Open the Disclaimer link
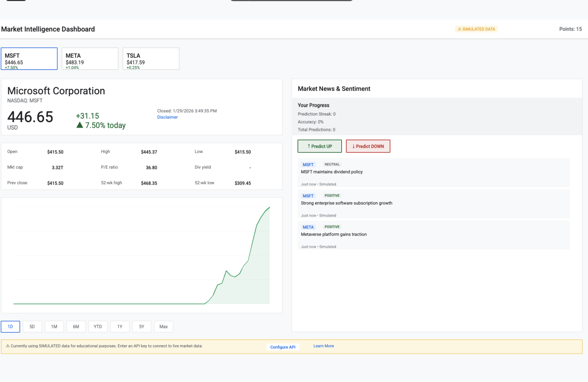This screenshot has height=382, width=588. [167, 117]
